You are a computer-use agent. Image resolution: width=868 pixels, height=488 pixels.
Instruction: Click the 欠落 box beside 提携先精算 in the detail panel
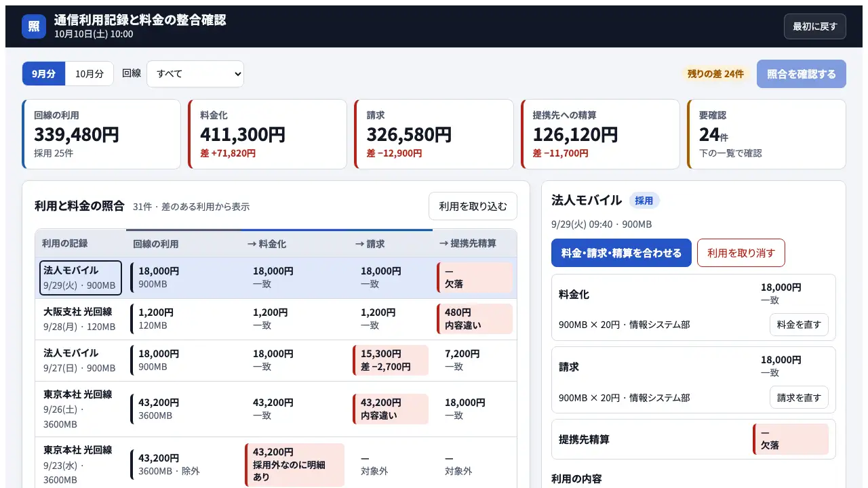point(791,439)
